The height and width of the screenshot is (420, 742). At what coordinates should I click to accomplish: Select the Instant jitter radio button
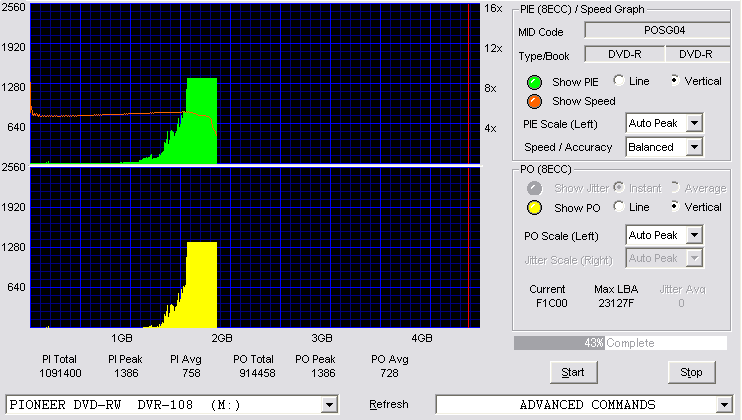[619, 187]
